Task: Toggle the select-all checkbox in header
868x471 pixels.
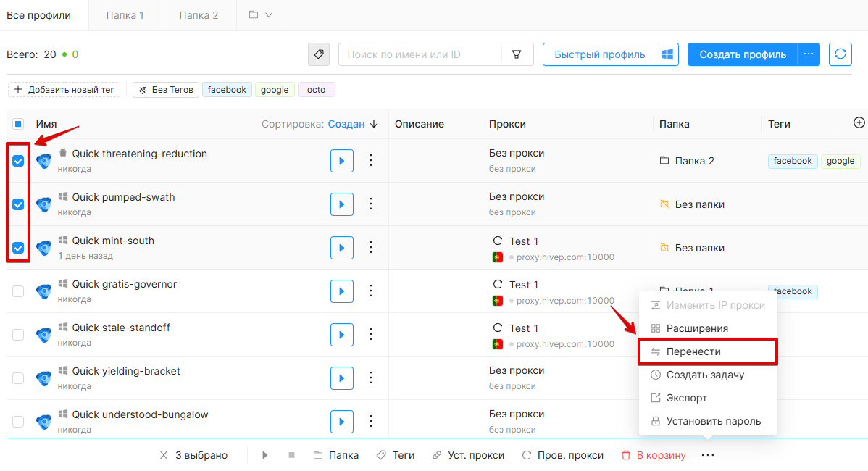Action: click(x=18, y=124)
